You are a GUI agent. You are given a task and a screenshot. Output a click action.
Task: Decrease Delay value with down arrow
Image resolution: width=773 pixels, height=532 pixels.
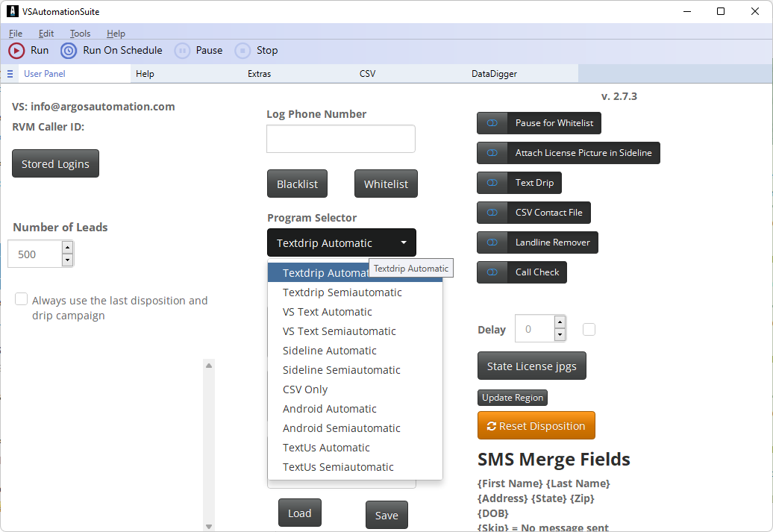click(560, 335)
